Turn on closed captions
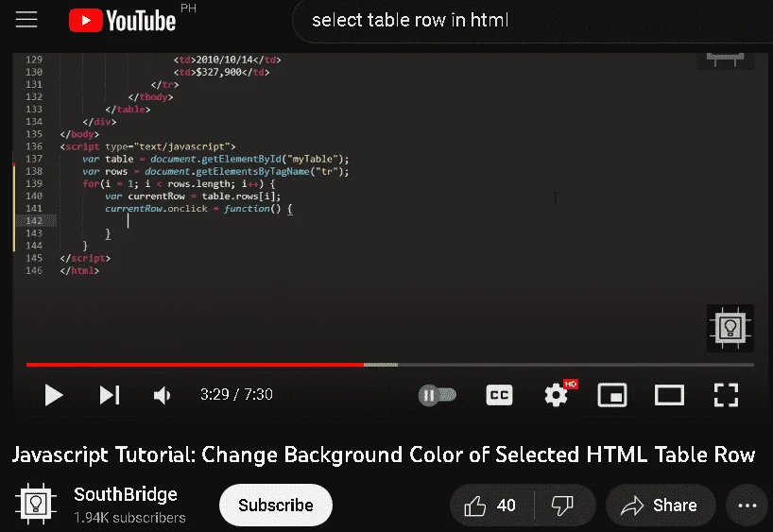 tap(499, 395)
